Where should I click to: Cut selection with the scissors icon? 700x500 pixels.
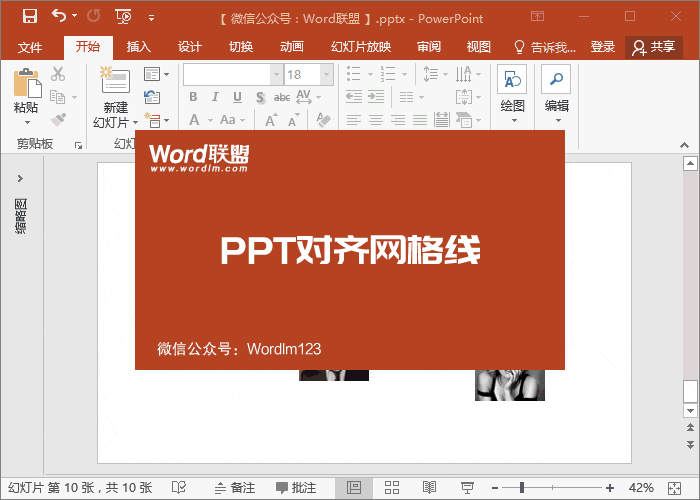click(x=58, y=74)
